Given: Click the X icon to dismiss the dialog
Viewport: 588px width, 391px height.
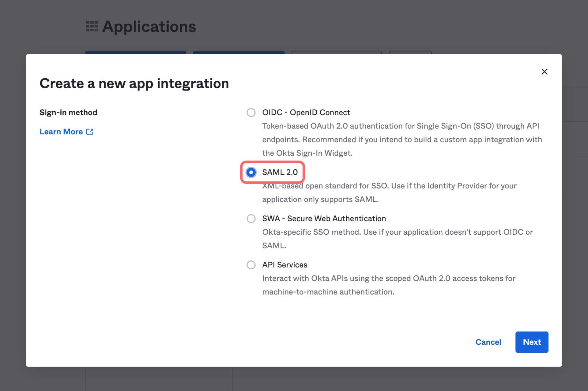Looking at the screenshot, I should tap(545, 72).
